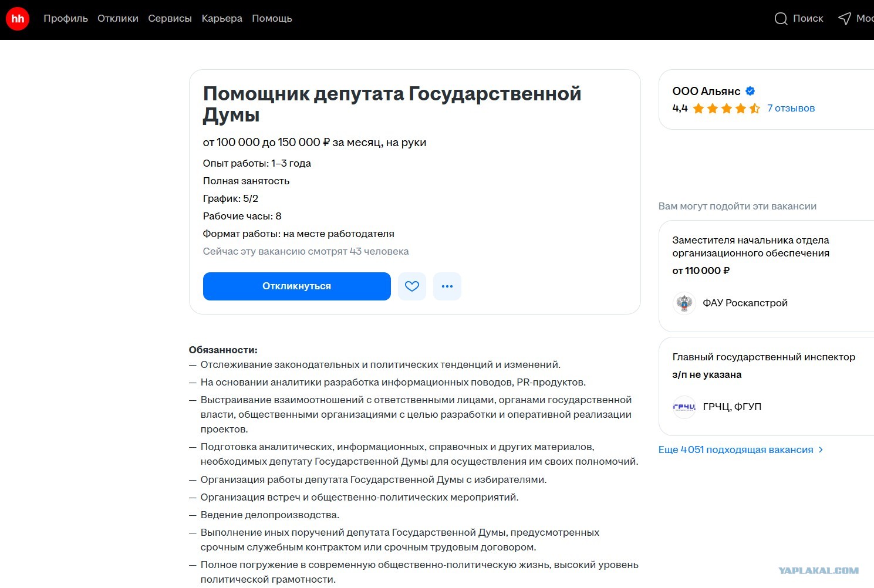Open search via magnifier icon
Viewport: 874px width, 588px height.
pos(781,19)
